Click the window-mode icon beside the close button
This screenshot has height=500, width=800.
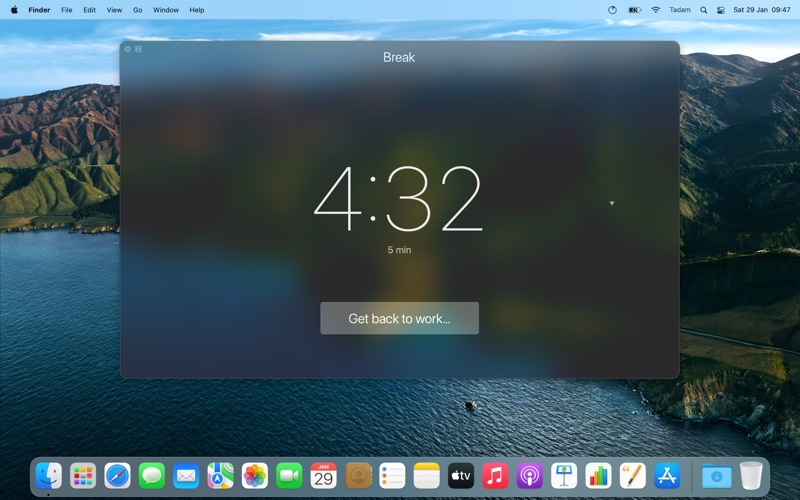(138, 49)
